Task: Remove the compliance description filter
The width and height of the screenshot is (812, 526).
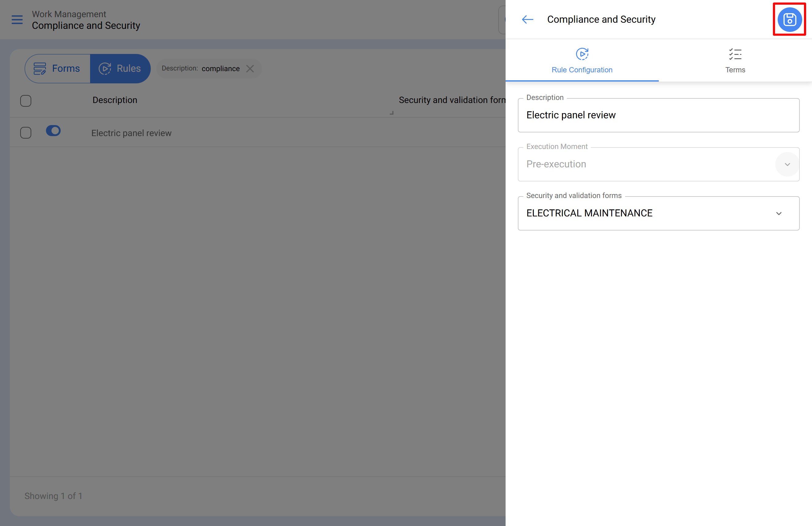Action: 250,69
